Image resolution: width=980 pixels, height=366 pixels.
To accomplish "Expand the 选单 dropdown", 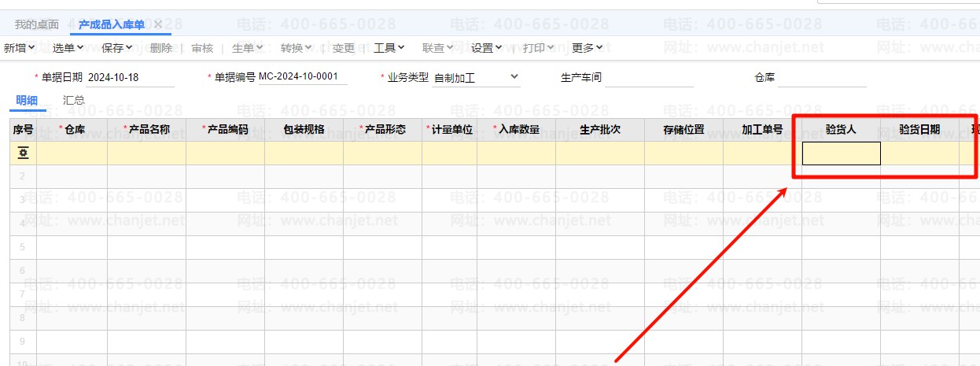I will click(x=68, y=48).
